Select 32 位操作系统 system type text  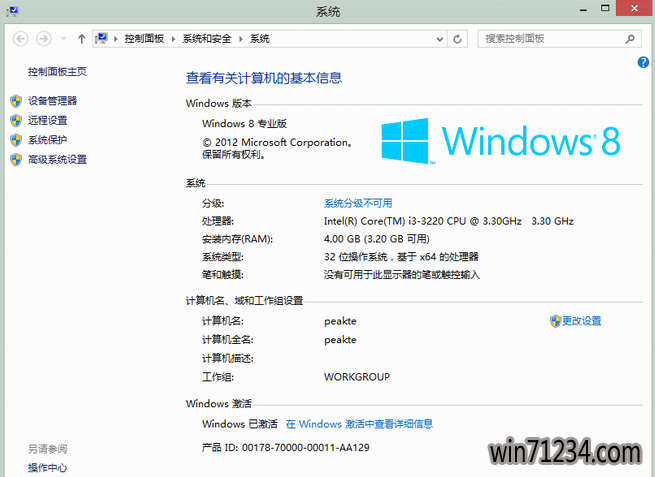pyautogui.click(x=355, y=256)
